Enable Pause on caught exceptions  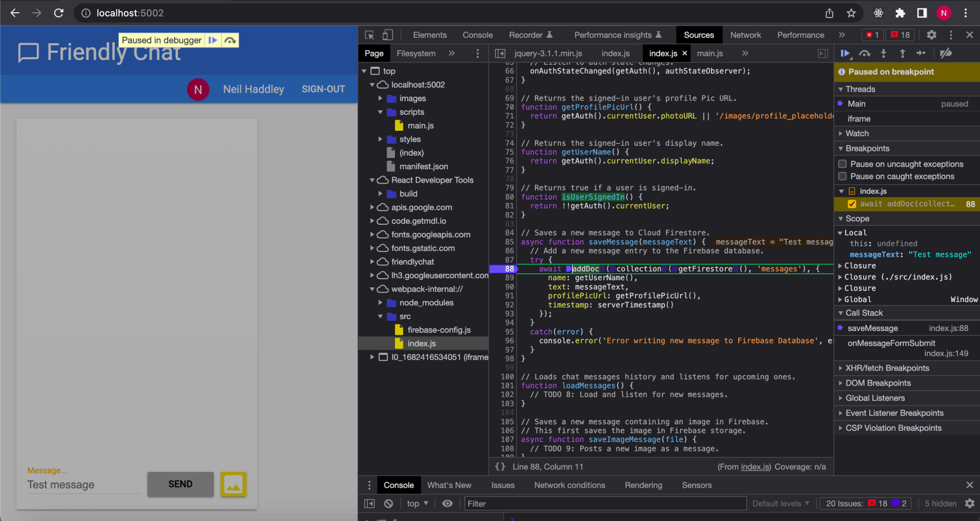point(843,176)
